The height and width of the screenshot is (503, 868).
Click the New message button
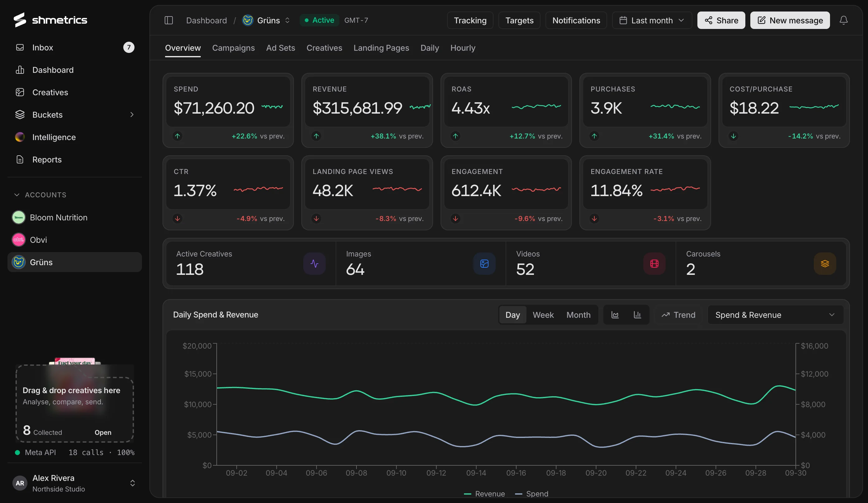pos(790,20)
